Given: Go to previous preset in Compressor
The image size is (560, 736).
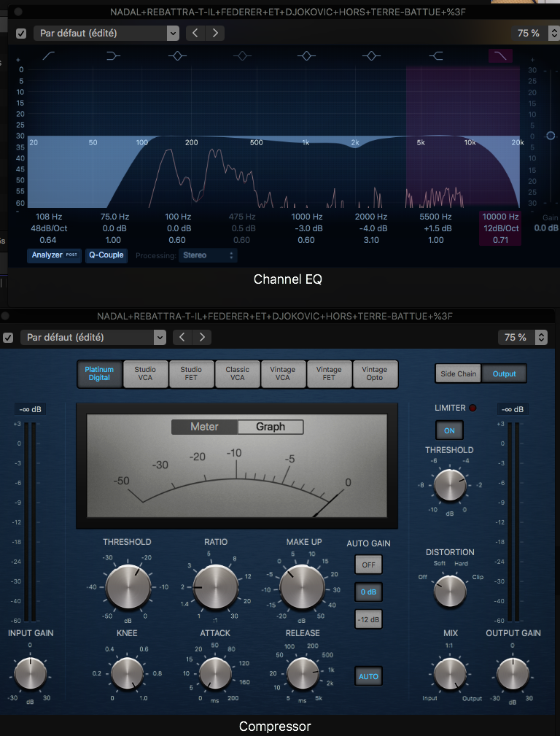Looking at the screenshot, I should pyautogui.click(x=182, y=338).
